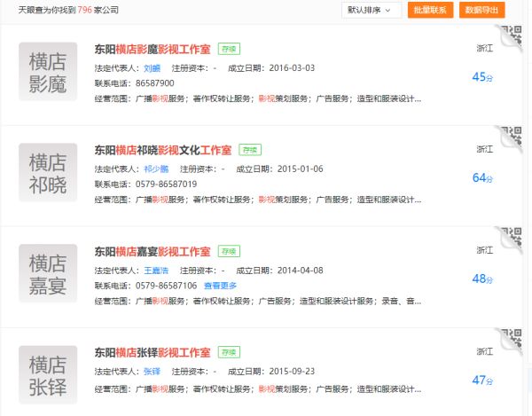
Task: Open legal representative 张铎's profile link
Action: tap(152, 372)
